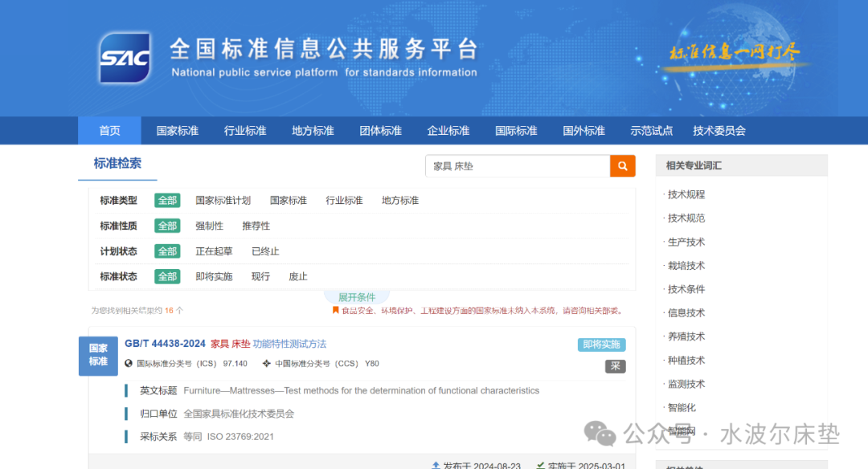Select 已终止 under 计划状态

click(265, 251)
